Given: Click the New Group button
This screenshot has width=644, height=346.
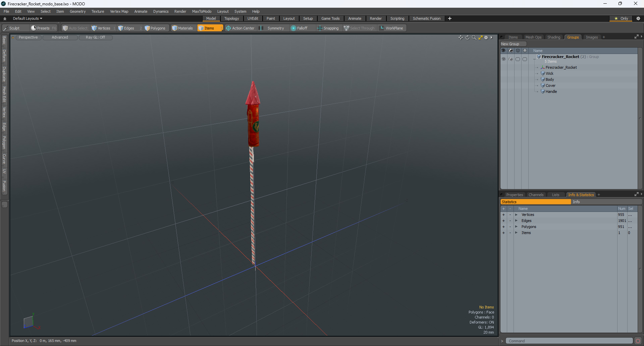Looking at the screenshot, I should point(513,44).
